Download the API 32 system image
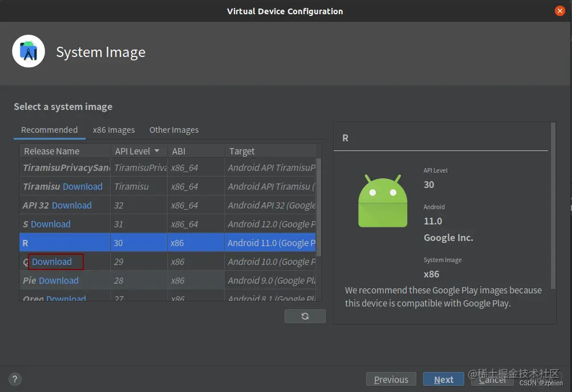 click(x=72, y=206)
